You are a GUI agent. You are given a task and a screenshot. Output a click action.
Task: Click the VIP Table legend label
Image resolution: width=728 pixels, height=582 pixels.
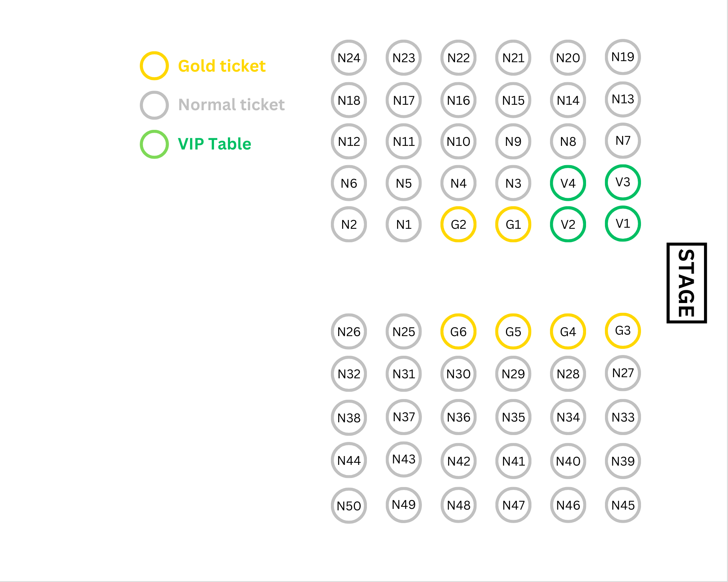click(214, 144)
